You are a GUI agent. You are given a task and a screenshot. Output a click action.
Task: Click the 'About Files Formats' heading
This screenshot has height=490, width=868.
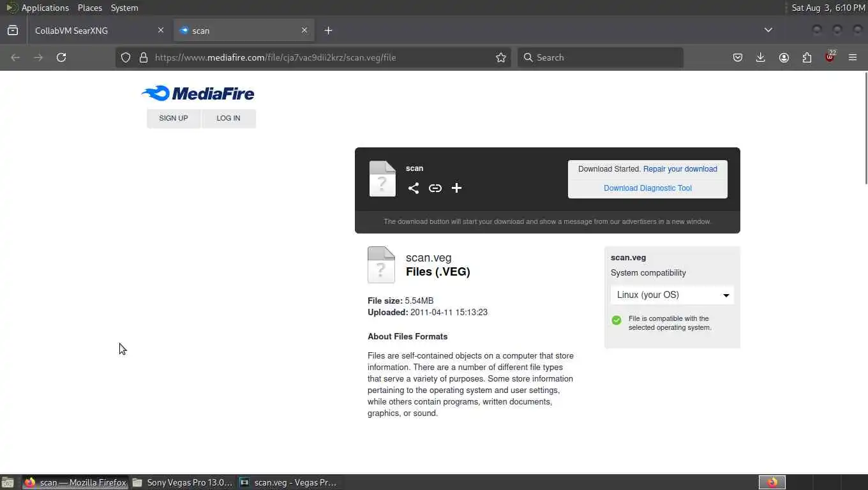(407, 336)
